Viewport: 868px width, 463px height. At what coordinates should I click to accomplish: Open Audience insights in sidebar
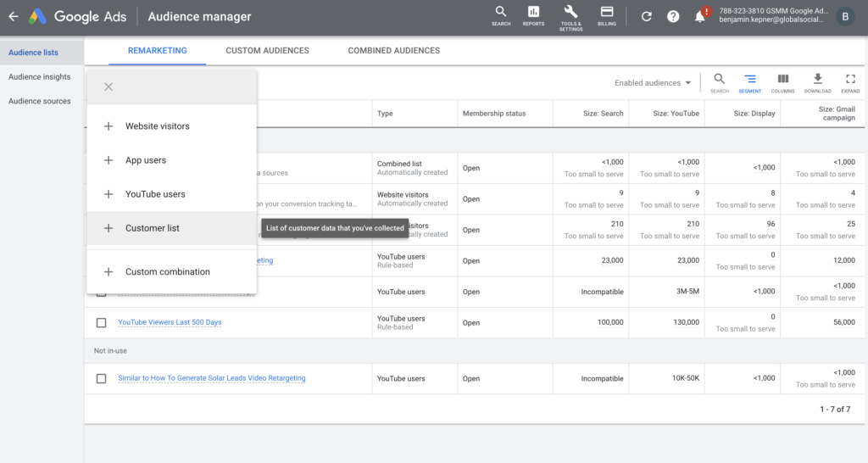click(x=39, y=77)
